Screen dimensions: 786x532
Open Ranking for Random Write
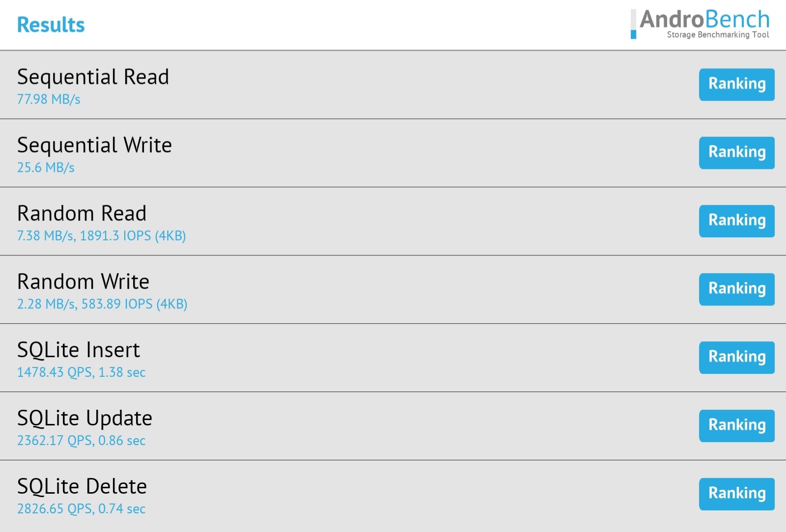pyautogui.click(x=737, y=289)
